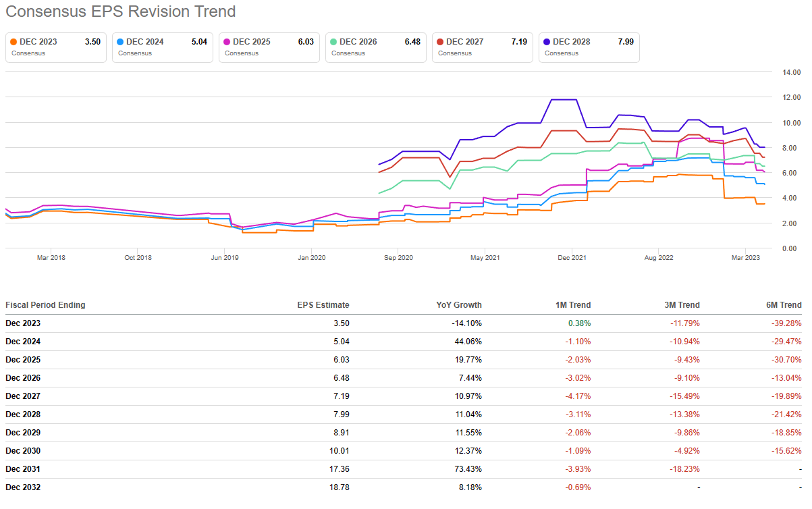Click the Consensus EPS Revision Trend title
The image size is (812, 509).
click(x=121, y=11)
